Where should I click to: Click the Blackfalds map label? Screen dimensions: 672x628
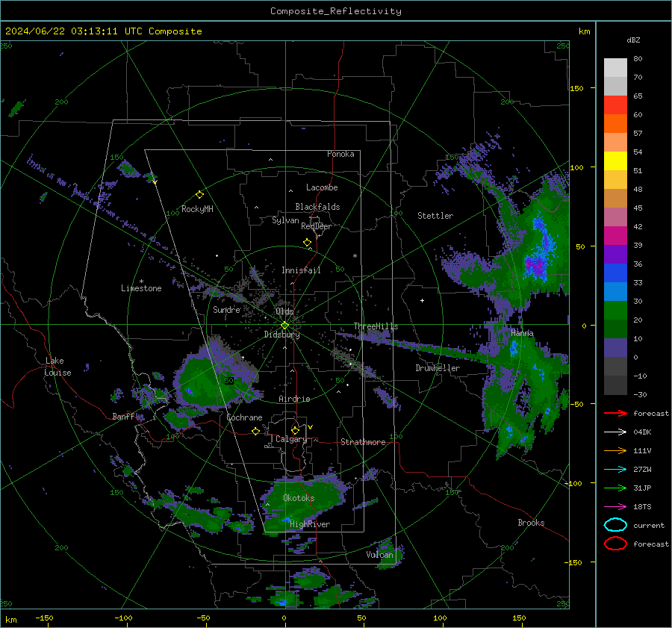317,207
